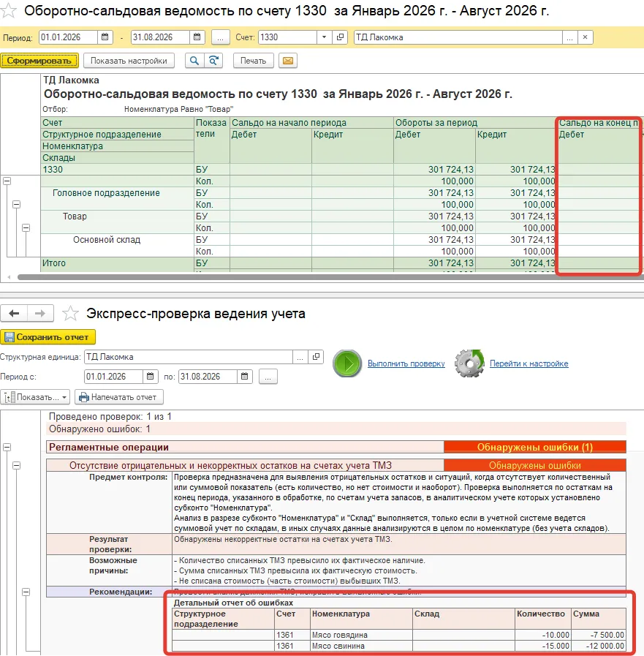
Task: Star Экспресс-проверка ведения учета as favorite
Action: pyautogui.click(x=70, y=313)
